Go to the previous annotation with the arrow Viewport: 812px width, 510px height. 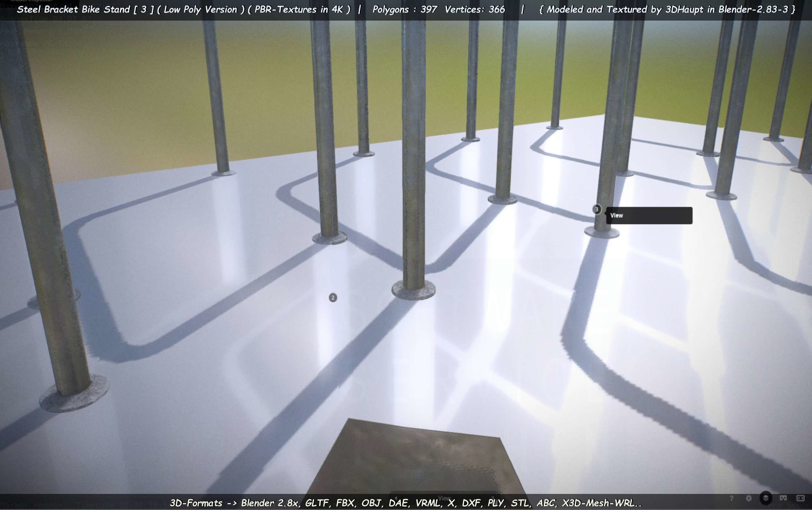(396, 498)
